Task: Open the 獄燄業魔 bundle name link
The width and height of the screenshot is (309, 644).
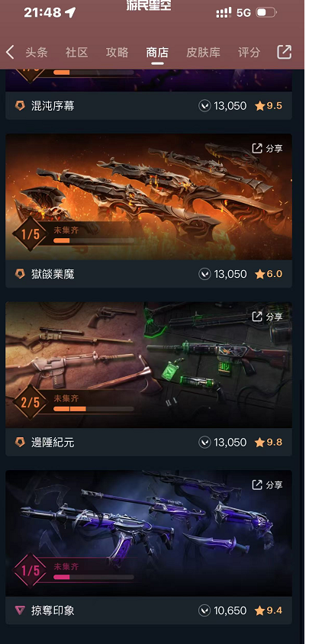Action: click(x=53, y=275)
